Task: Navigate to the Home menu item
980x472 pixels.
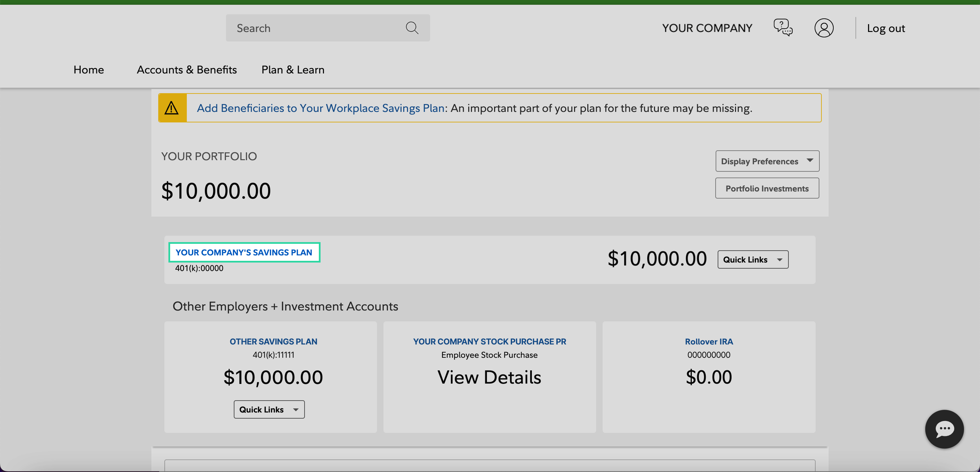Action: pos(88,69)
